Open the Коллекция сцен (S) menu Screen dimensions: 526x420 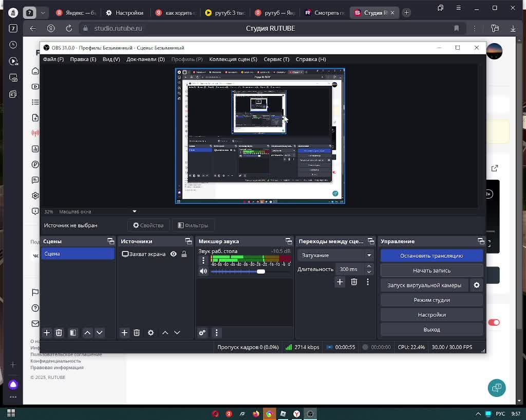[233, 59]
